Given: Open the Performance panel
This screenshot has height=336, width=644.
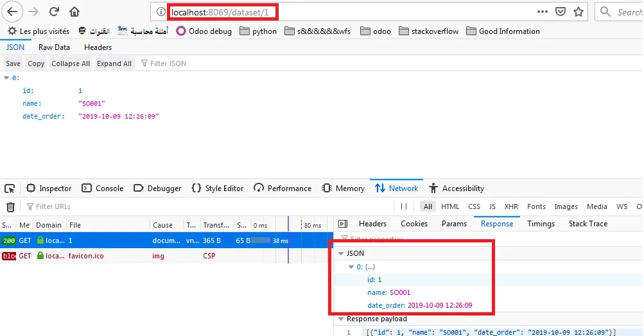Looking at the screenshot, I should [283, 189].
